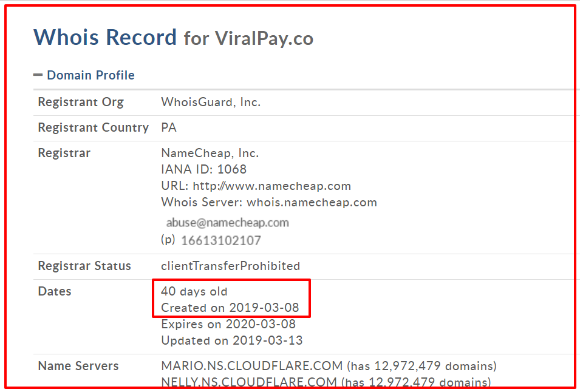Click the Domain Profile heading
Viewport: 580px width, 392px height.
(x=90, y=75)
